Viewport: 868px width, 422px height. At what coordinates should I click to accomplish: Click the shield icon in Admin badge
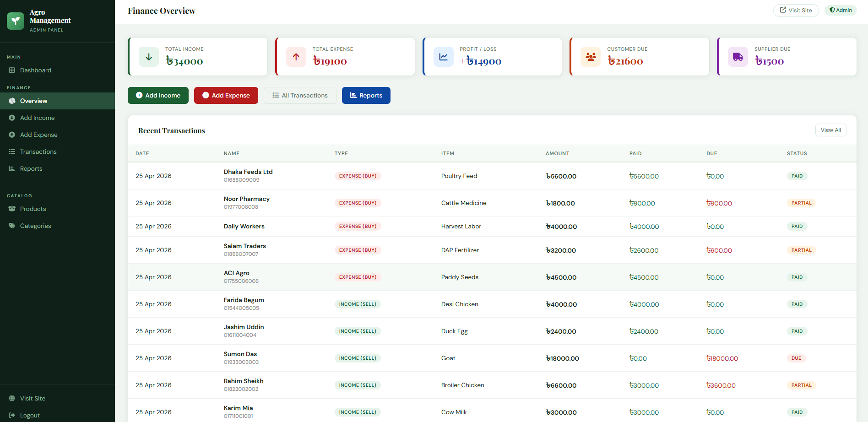832,10
